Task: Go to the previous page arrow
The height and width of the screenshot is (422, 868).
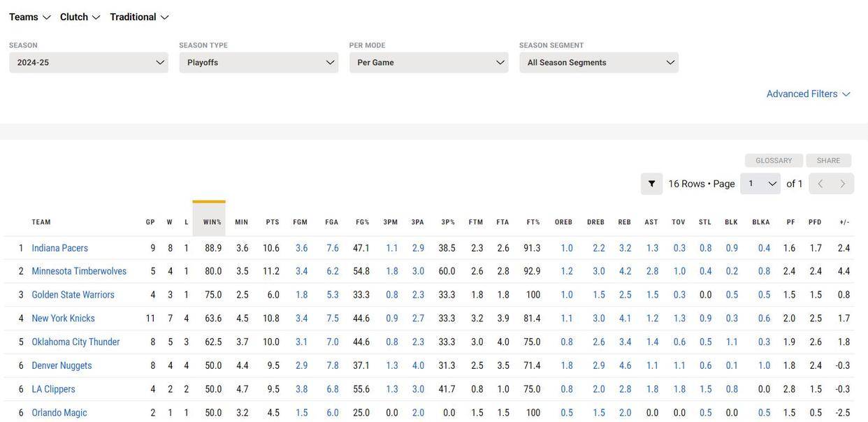Action: tap(820, 184)
